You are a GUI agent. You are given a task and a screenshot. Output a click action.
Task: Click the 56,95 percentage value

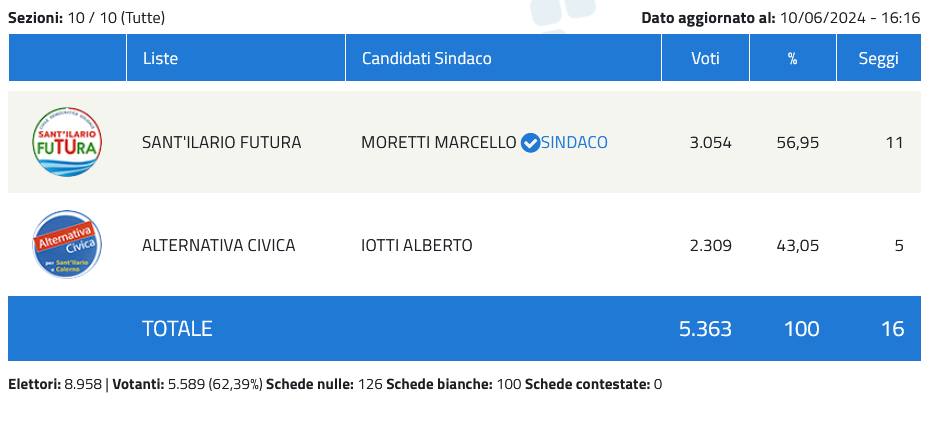click(797, 142)
